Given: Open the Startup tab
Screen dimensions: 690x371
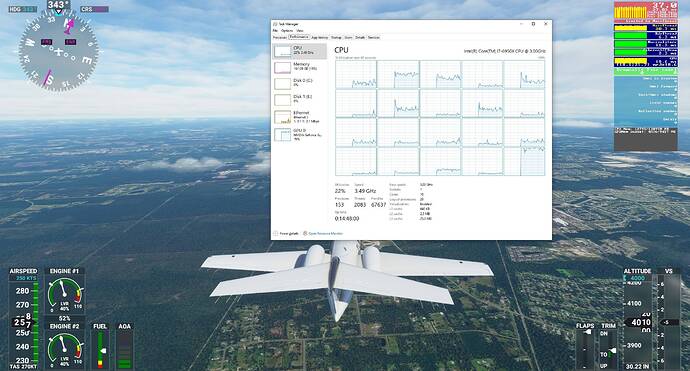Looking at the screenshot, I should click(336, 37).
